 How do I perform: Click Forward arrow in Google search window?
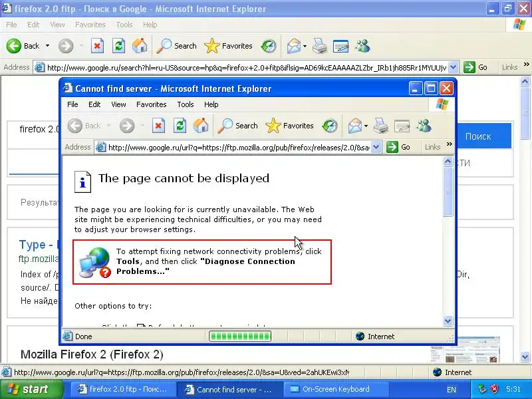point(66,46)
